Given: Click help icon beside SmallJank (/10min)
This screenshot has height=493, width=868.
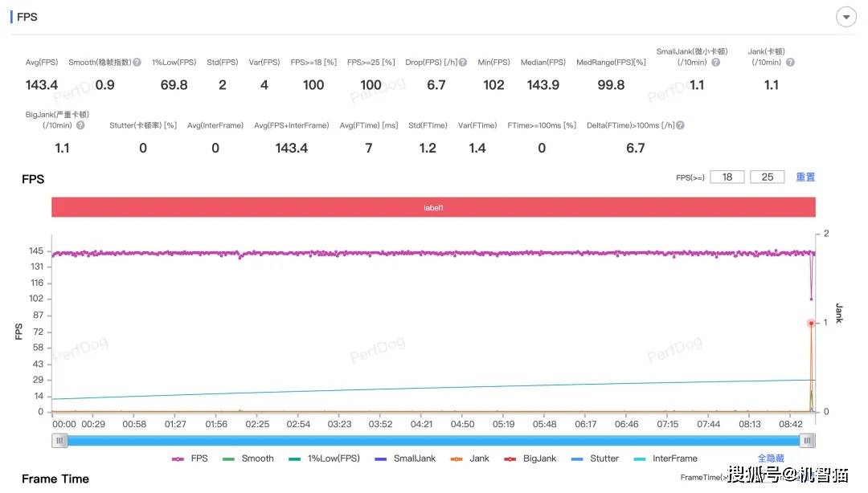Looking at the screenshot, I should coord(716,63).
